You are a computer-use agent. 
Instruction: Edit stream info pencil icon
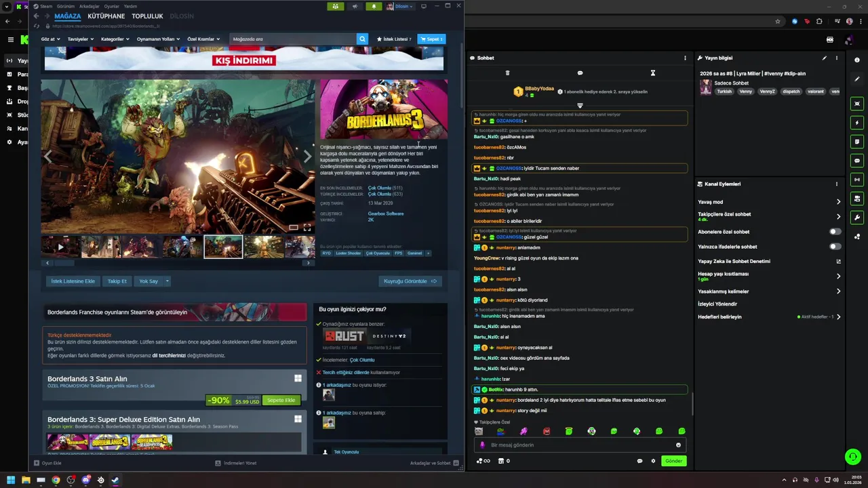point(825,58)
